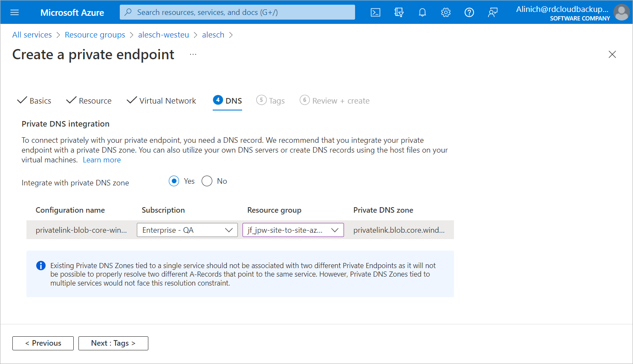Open the account avatar menu

tap(621, 12)
